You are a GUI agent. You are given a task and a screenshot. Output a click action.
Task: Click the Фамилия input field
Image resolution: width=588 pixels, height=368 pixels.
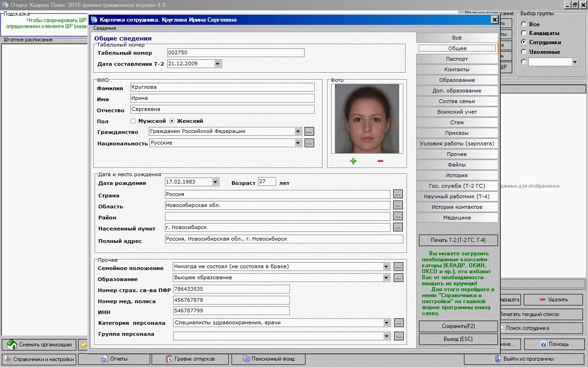point(222,87)
